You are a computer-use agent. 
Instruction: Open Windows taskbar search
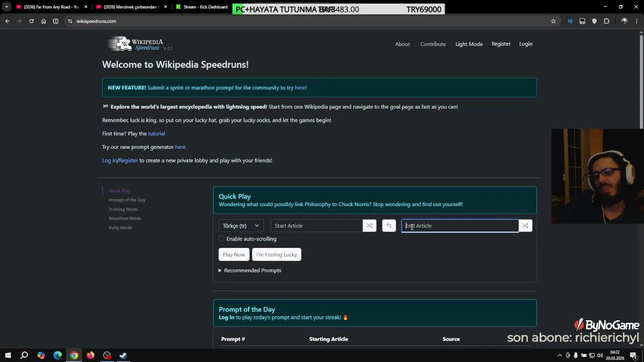click(x=24, y=355)
